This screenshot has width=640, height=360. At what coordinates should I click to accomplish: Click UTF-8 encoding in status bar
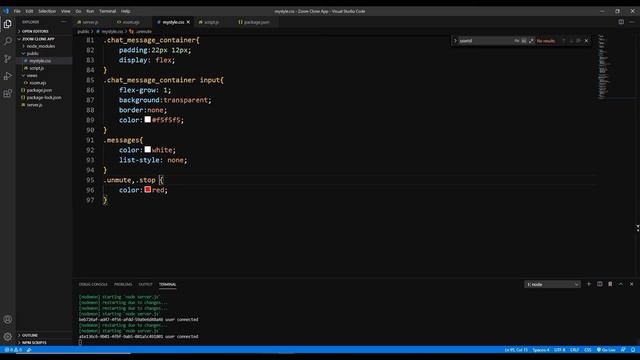(559, 350)
